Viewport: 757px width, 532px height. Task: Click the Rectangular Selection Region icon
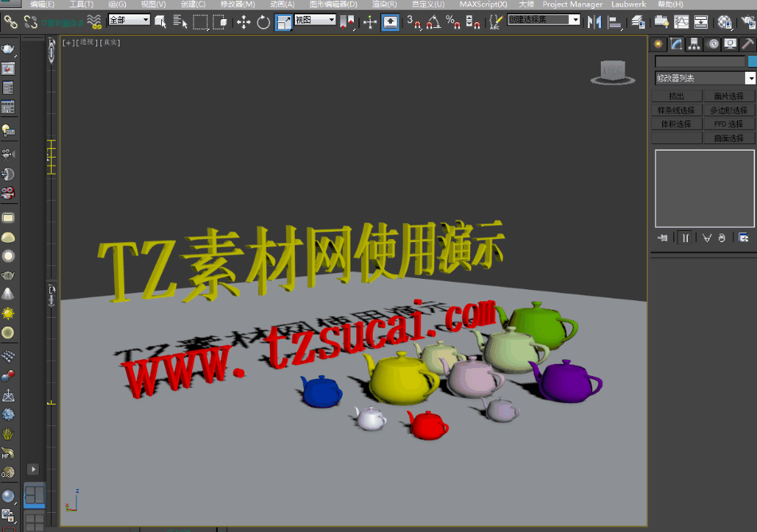pos(200,22)
